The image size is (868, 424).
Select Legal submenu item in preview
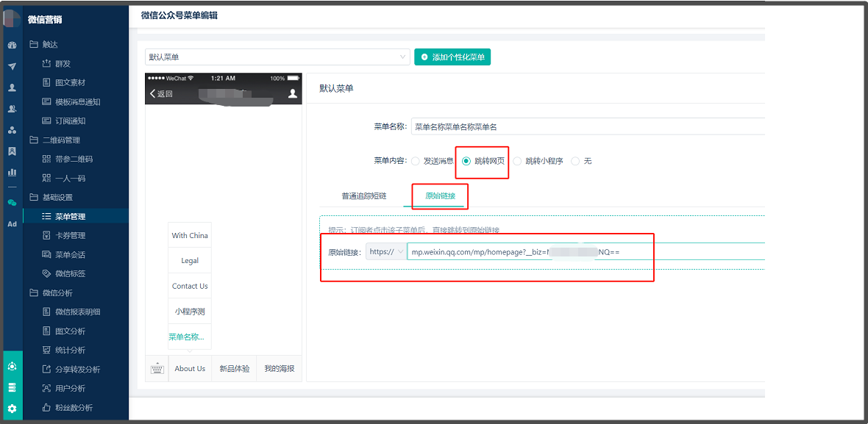click(x=190, y=260)
